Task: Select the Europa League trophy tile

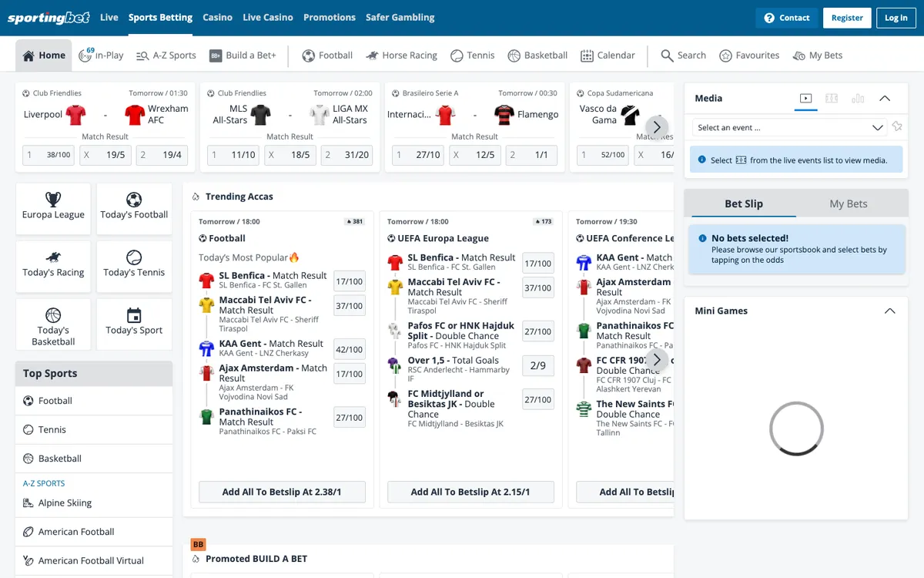Action: [x=53, y=209]
